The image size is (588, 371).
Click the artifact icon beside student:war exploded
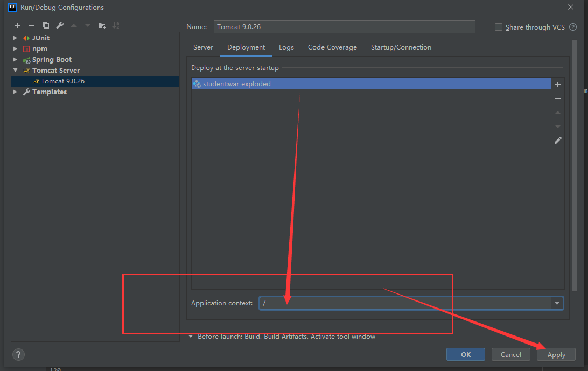[197, 83]
